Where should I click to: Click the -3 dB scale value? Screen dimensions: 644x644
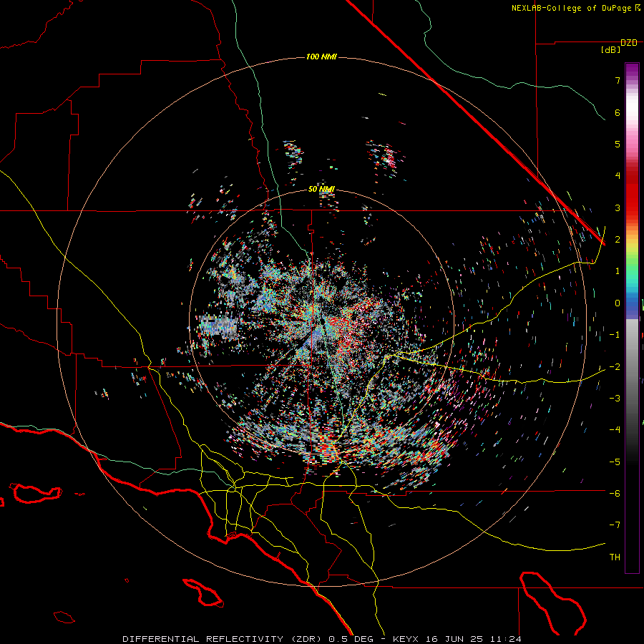(615, 399)
